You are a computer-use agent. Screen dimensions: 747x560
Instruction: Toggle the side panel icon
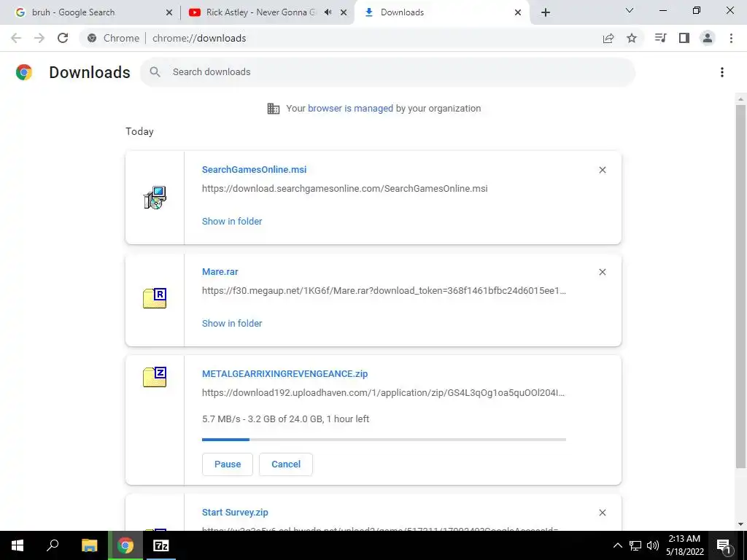(684, 38)
